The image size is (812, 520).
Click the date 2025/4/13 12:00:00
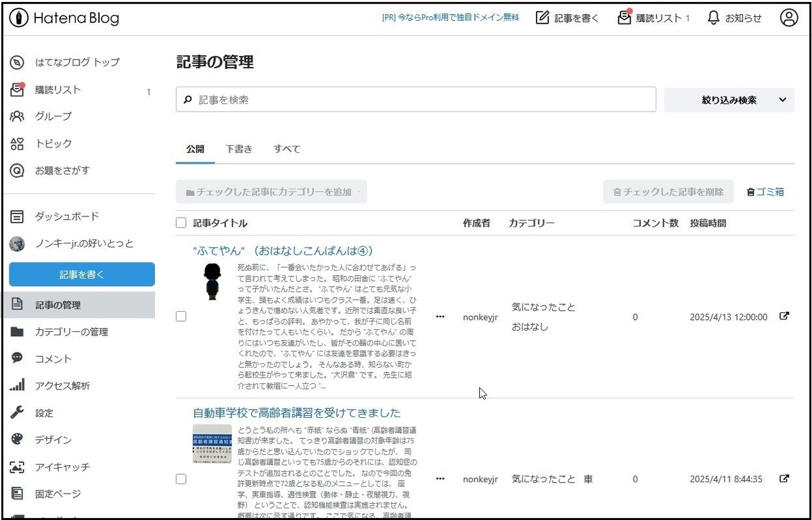(729, 316)
